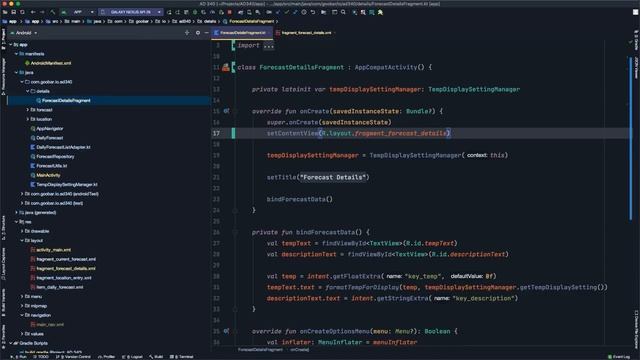Viewport: 640px width, 360px height.
Task: Open AppNavigator in the project tree
Action: pos(47,129)
